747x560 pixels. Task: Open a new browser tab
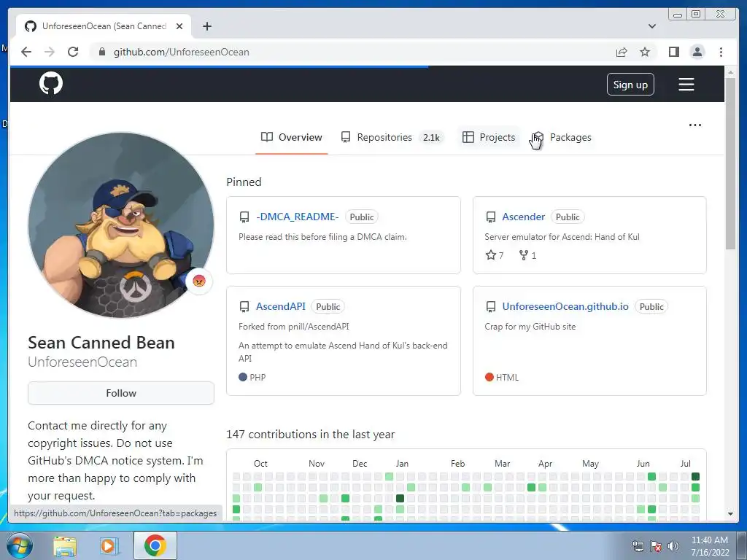coord(206,26)
